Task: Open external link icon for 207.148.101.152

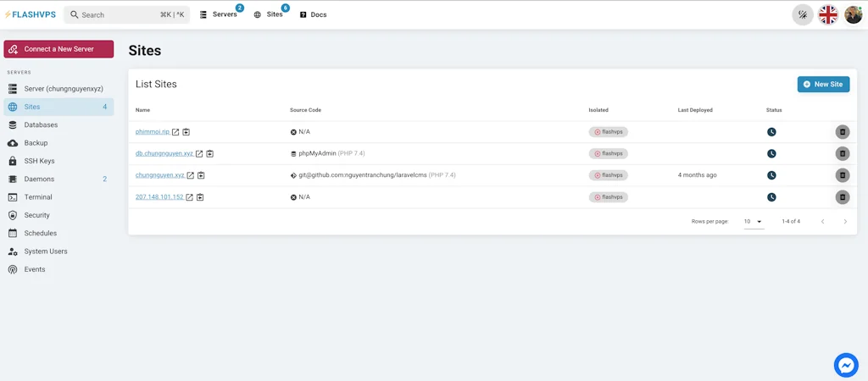Action: [189, 197]
